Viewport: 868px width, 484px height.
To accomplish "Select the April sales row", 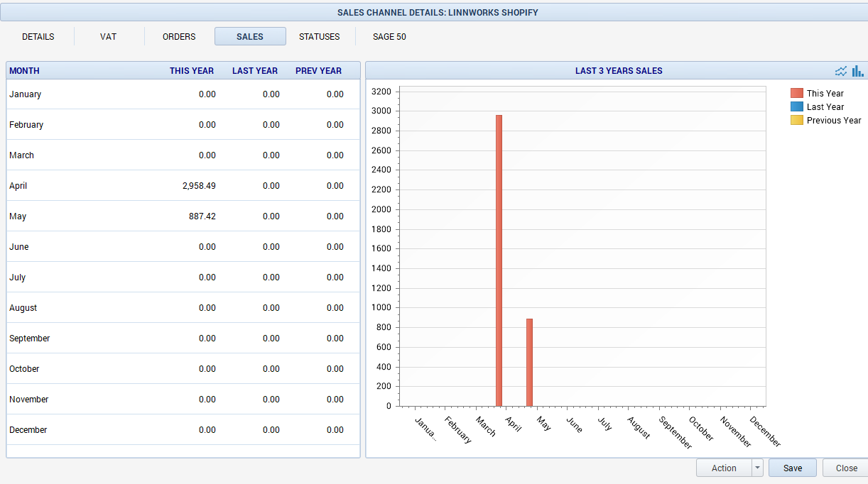I will (x=183, y=186).
